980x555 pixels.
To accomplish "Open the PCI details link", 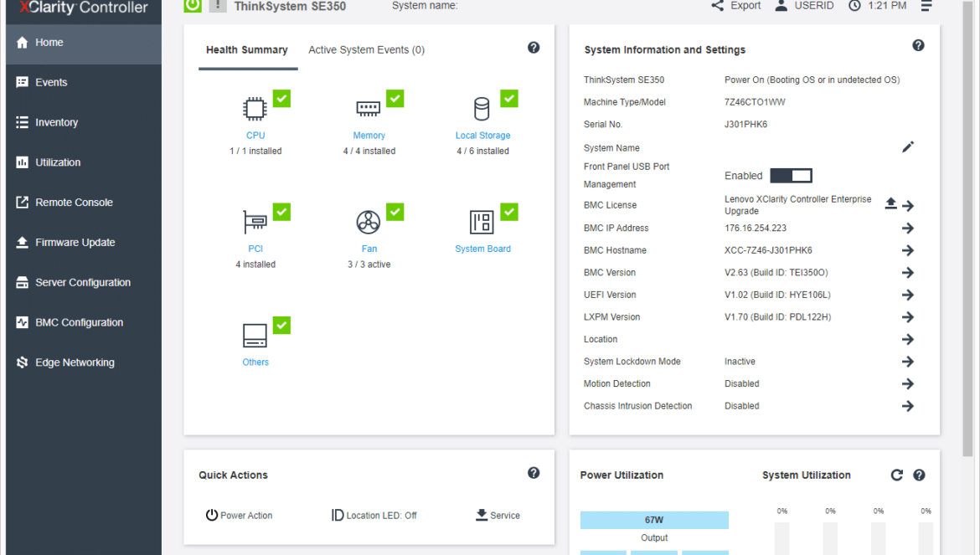I will click(x=255, y=249).
